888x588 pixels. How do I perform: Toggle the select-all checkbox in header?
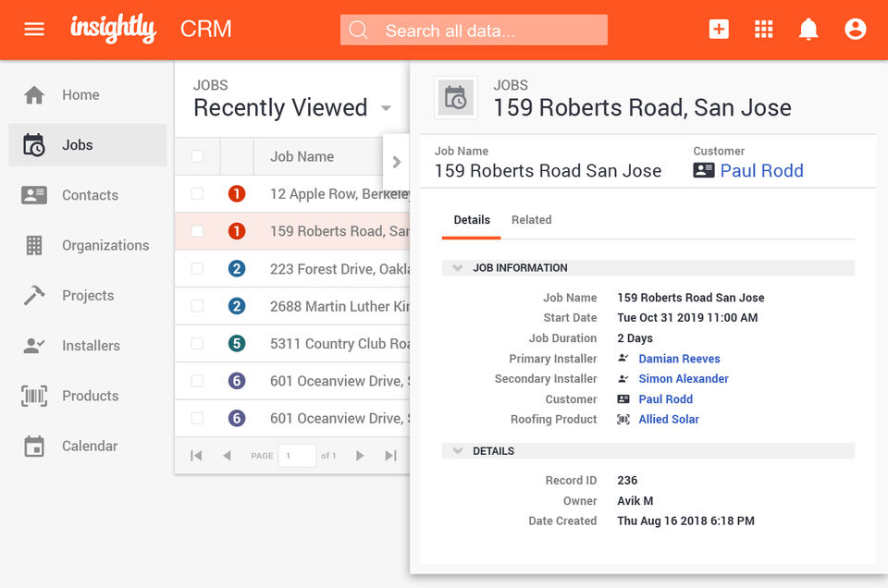click(x=197, y=156)
